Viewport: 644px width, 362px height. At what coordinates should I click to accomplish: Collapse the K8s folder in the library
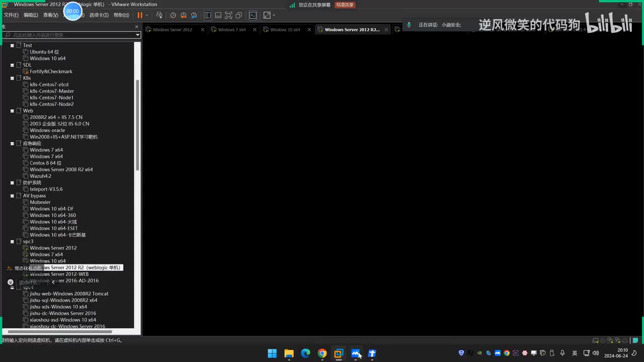click(x=12, y=78)
